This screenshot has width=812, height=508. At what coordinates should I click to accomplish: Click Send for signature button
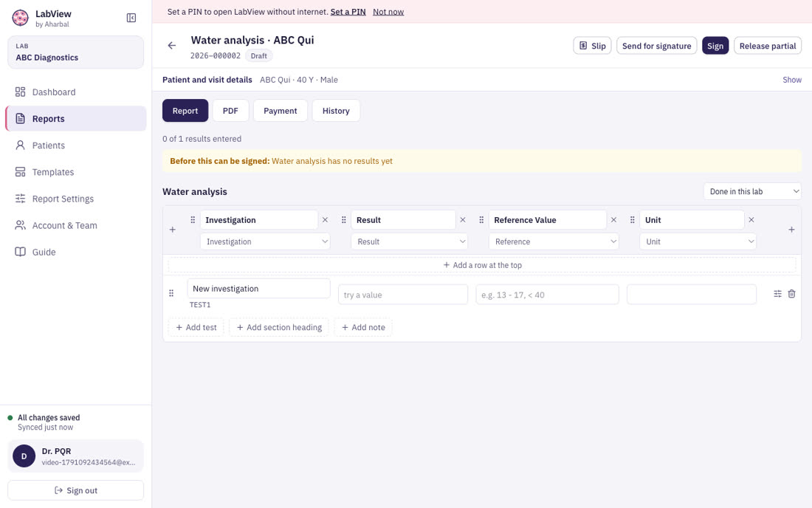coord(657,46)
